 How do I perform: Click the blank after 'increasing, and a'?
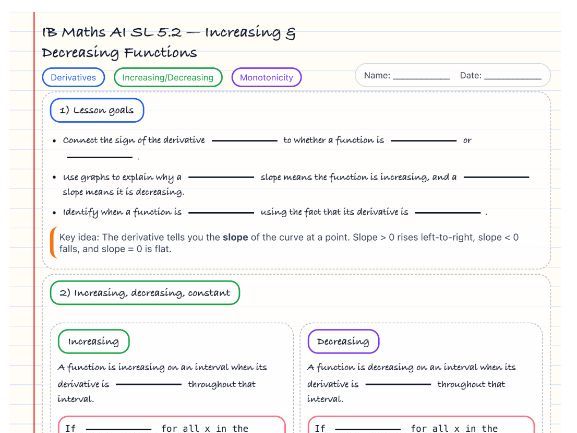click(x=496, y=177)
